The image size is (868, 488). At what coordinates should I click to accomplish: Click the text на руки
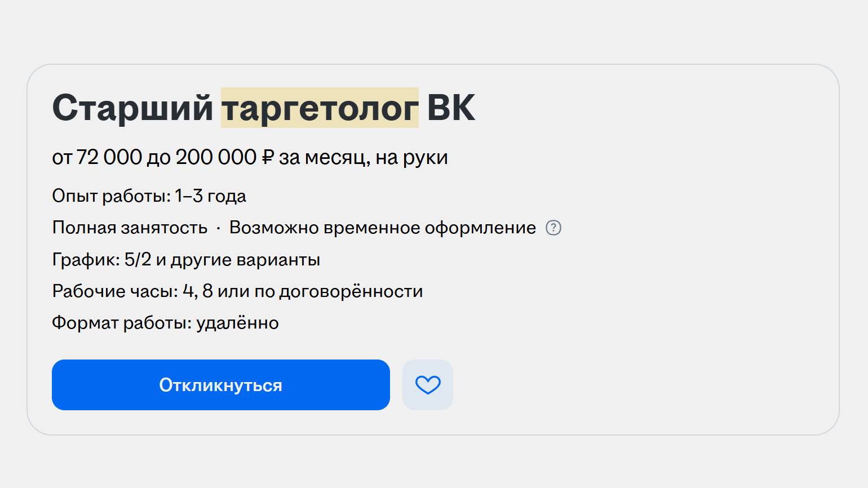click(x=411, y=157)
